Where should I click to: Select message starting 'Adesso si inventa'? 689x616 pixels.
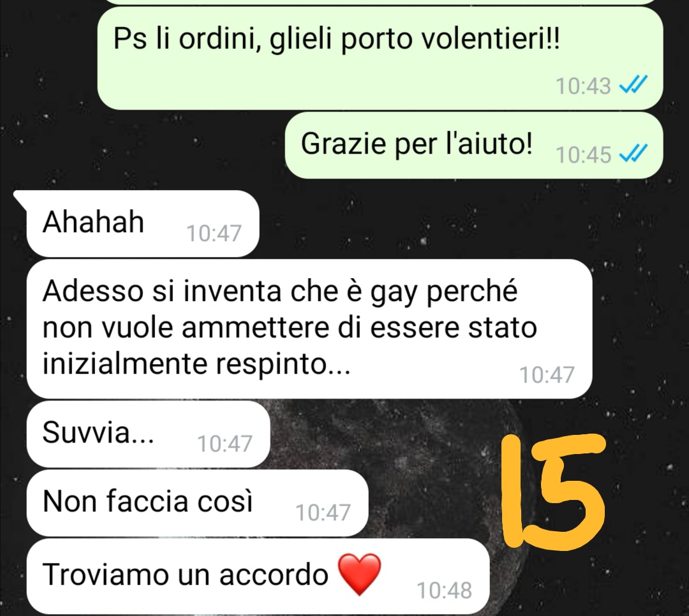[x=309, y=329]
